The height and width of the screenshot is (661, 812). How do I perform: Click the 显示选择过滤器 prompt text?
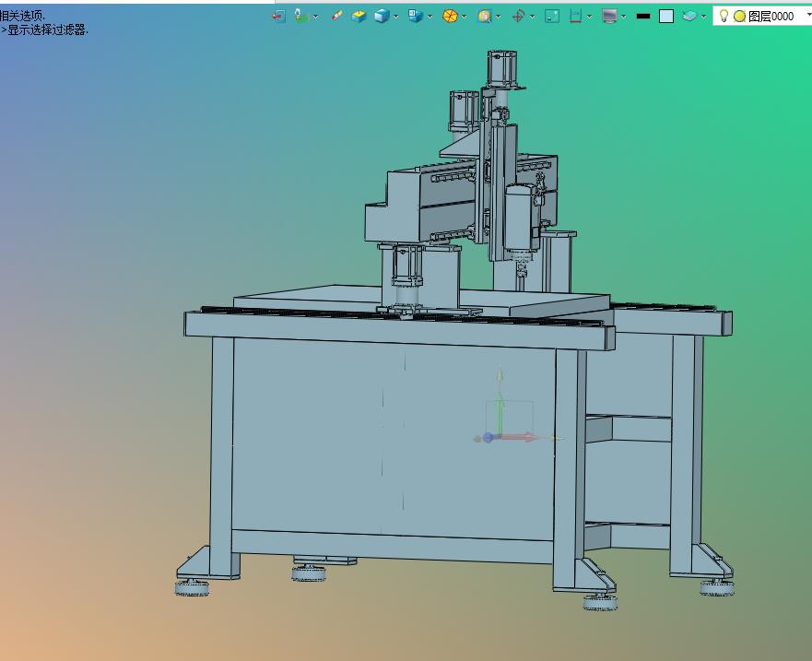pos(48,30)
